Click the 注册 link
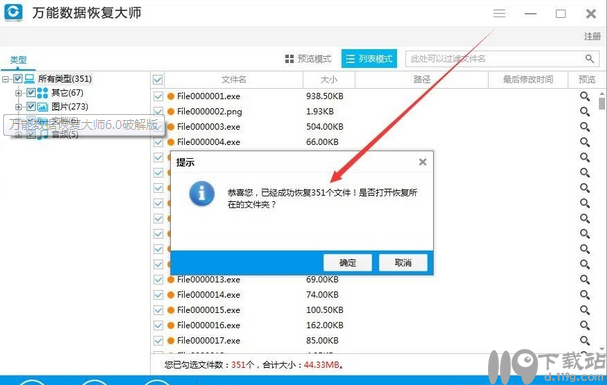 (592, 36)
